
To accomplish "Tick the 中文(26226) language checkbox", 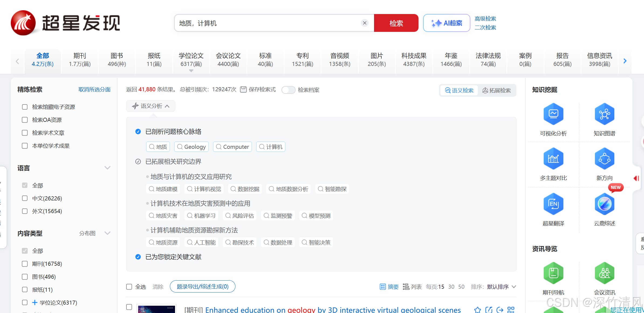I will click(x=25, y=198).
